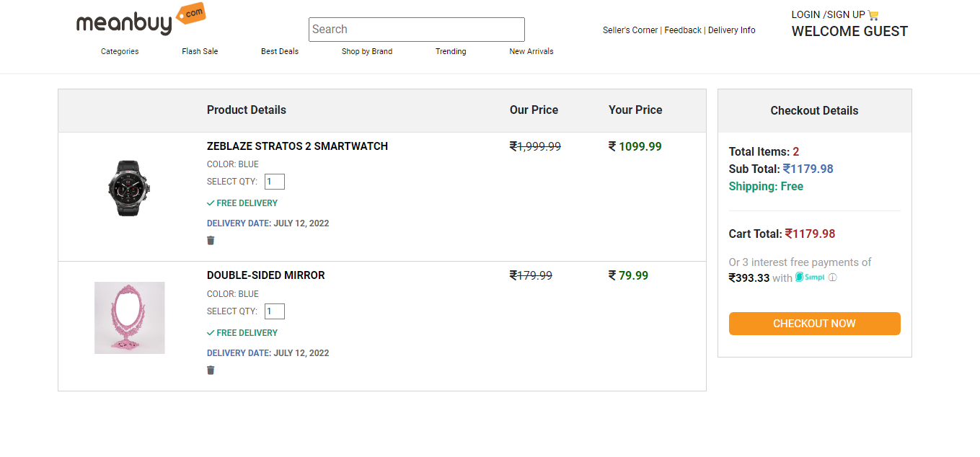Click the Sub Total ₹1179.98 line
This screenshot has width=980, height=457.
(781, 169)
